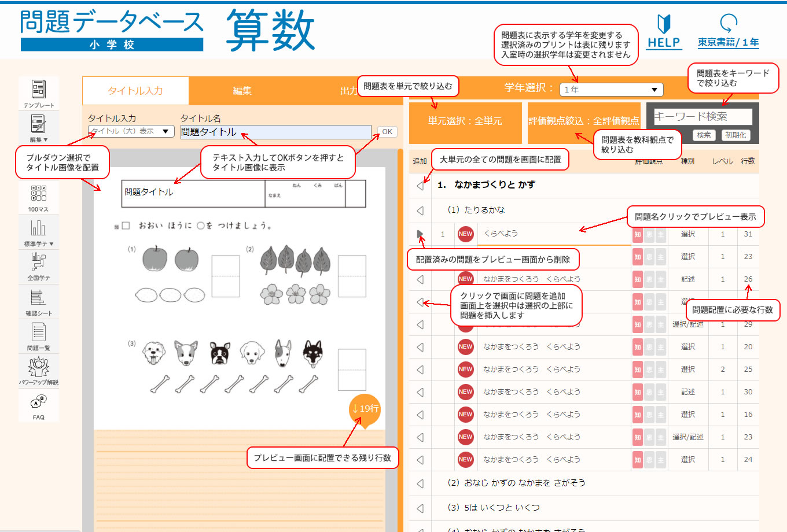Click the 問題タイトル box in the preview sheet

coord(193,193)
